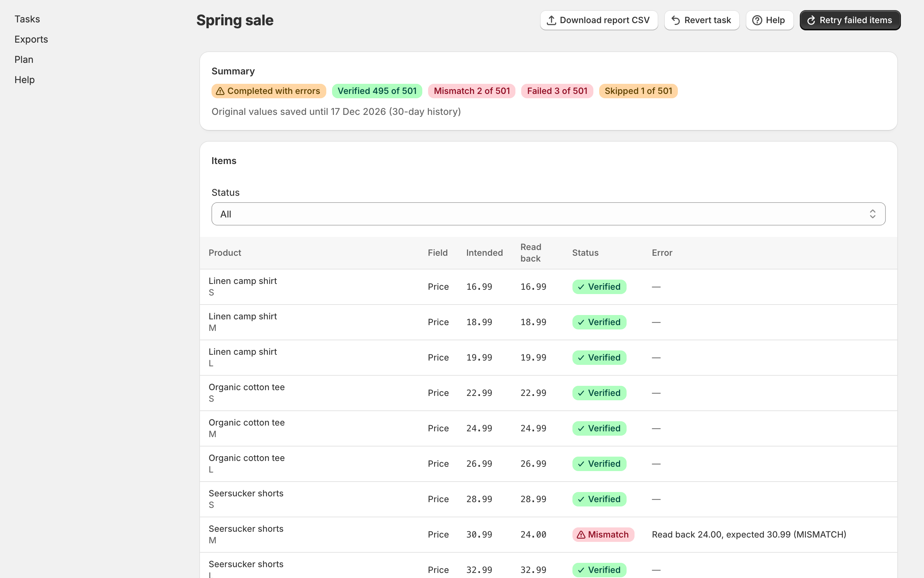This screenshot has height=578, width=924.
Task: Click the Original values saved note
Action: click(x=336, y=112)
